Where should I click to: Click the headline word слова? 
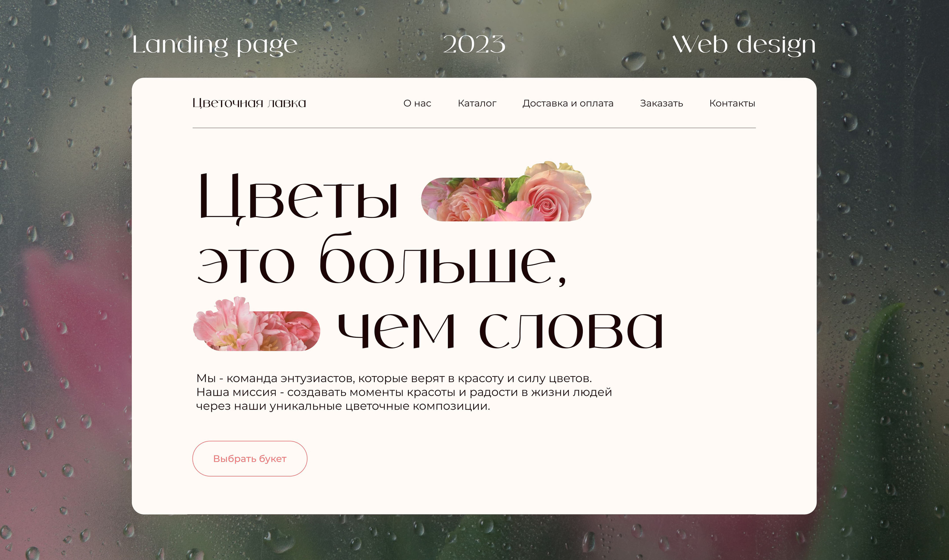pos(571,331)
